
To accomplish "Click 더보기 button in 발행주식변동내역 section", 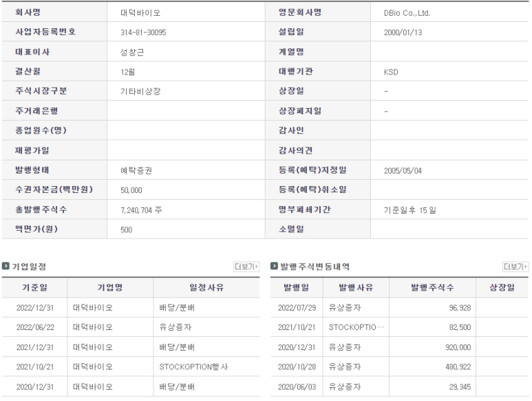I will (x=515, y=267).
